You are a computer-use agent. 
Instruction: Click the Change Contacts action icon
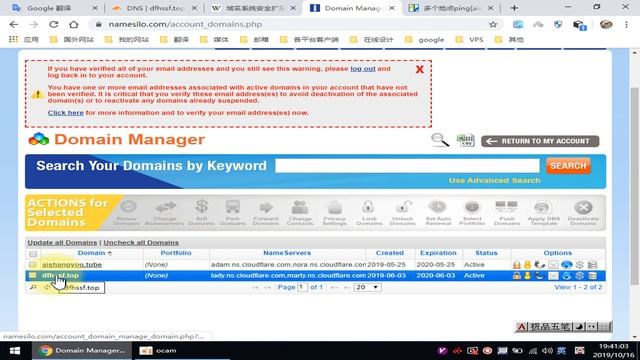pos(300,207)
